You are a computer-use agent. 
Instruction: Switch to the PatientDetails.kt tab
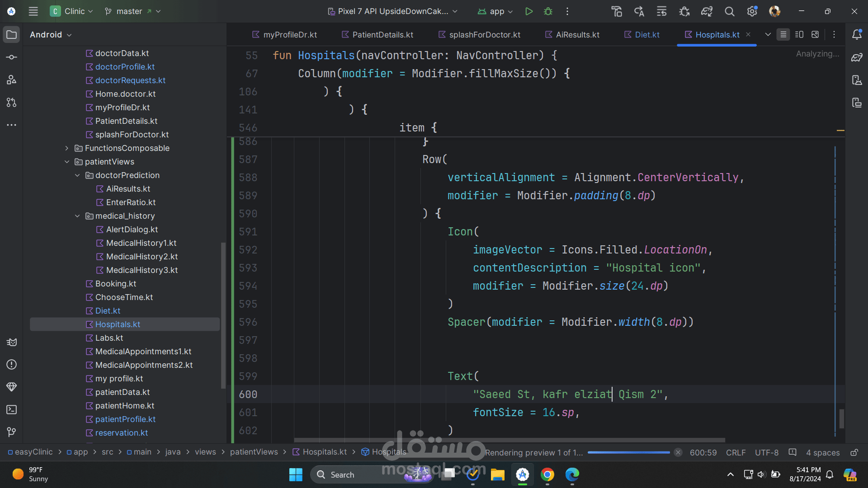[x=382, y=35]
